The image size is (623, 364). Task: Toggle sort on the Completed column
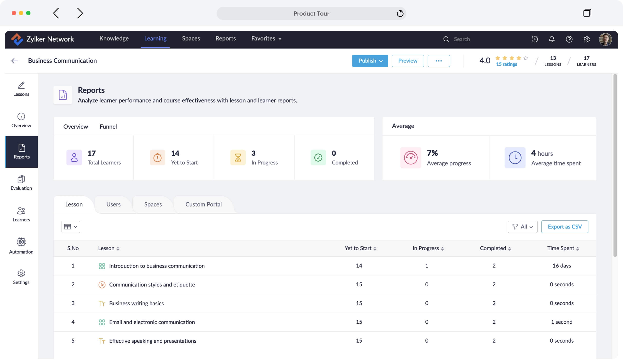point(510,248)
